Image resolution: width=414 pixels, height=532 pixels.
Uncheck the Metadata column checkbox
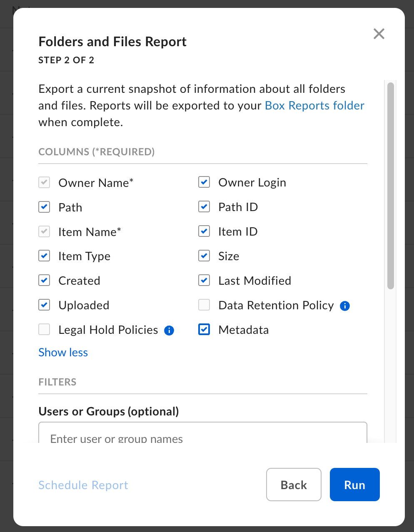[x=204, y=330]
